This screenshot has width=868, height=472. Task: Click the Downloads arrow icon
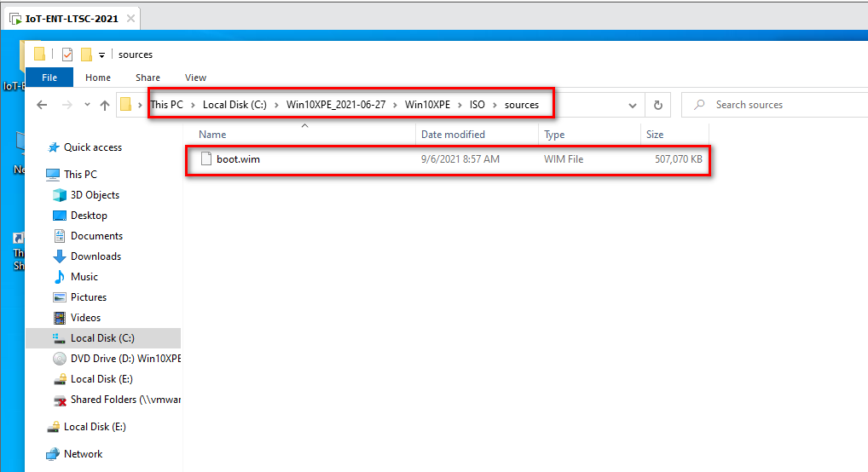click(x=59, y=256)
